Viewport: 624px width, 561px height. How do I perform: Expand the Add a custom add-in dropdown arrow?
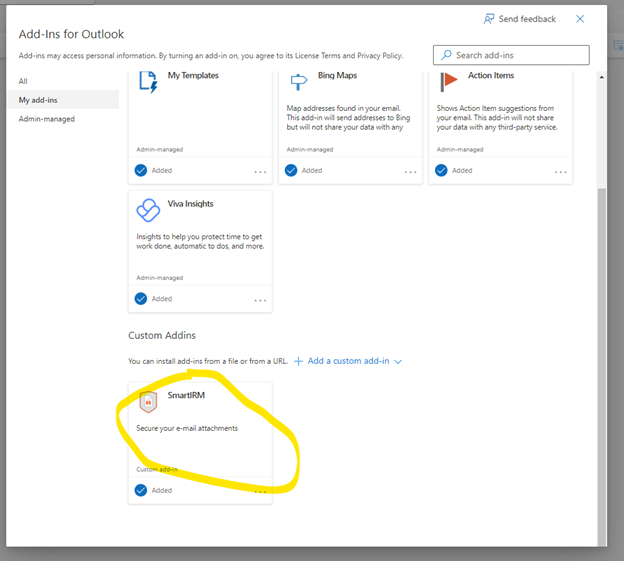click(398, 361)
